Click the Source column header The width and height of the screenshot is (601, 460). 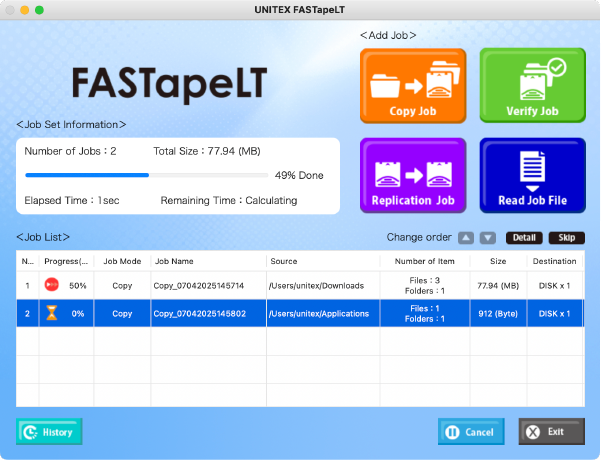(x=323, y=261)
